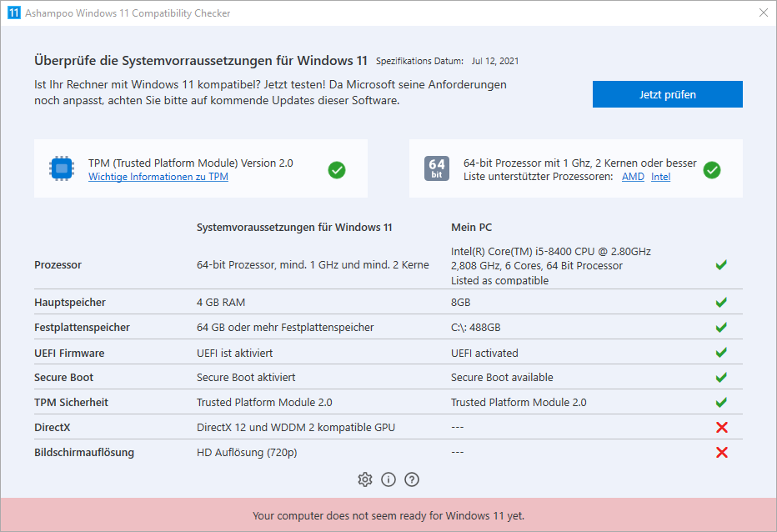The width and height of the screenshot is (777, 532).
Task: Open the AMD supported processors link
Action: pyautogui.click(x=633, y=177)
